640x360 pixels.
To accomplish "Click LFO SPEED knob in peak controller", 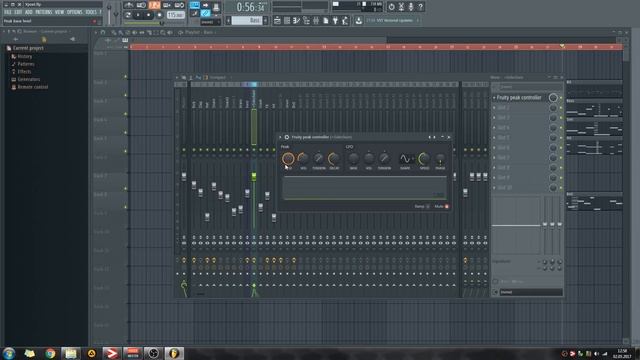I will coord(424,158).
